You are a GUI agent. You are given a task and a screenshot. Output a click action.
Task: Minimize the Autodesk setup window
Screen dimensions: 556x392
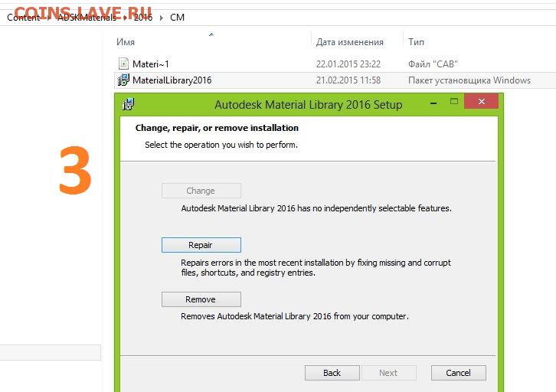click(433, 103)
